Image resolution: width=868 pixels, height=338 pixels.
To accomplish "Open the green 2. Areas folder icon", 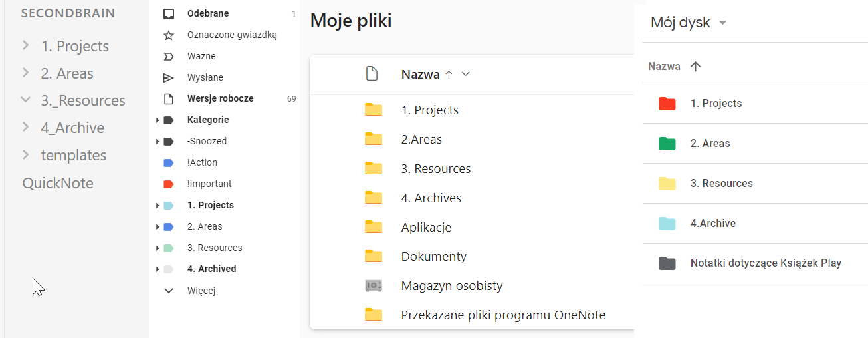I will point(667,144).
